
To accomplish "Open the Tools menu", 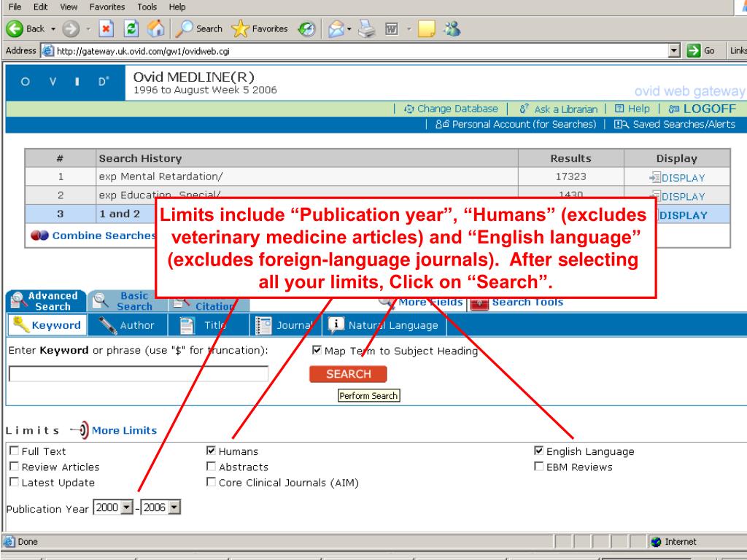I will pyautogui.click(x=147, y=7).
